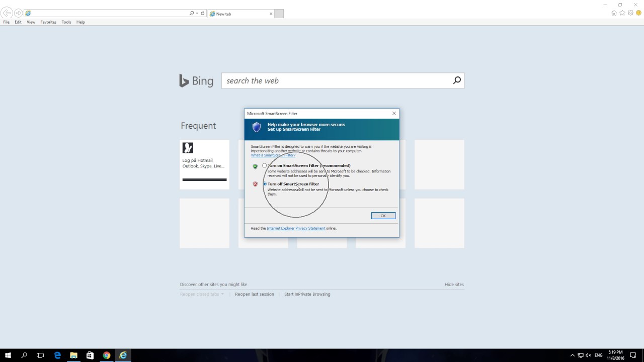Open the File menu
Screen dimensions: 644x362
tap(6, 22)
